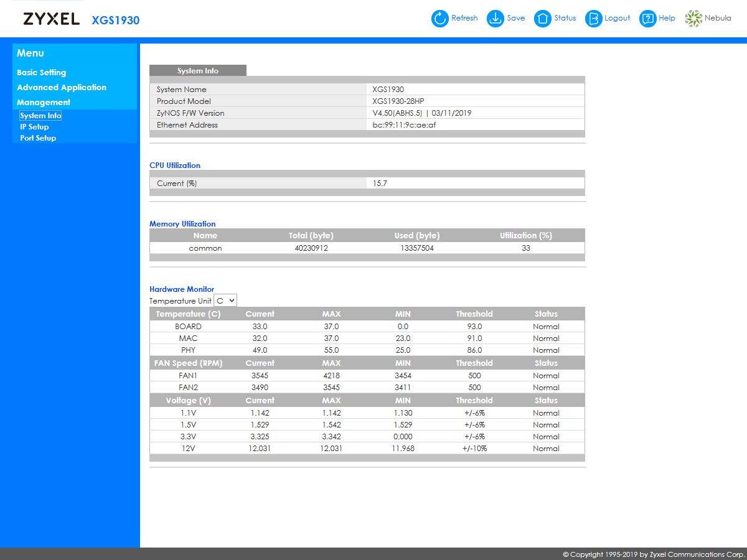Click the ZYXEL logo
This screenshot has width=747, height=560.
click(x=51, y=19)
